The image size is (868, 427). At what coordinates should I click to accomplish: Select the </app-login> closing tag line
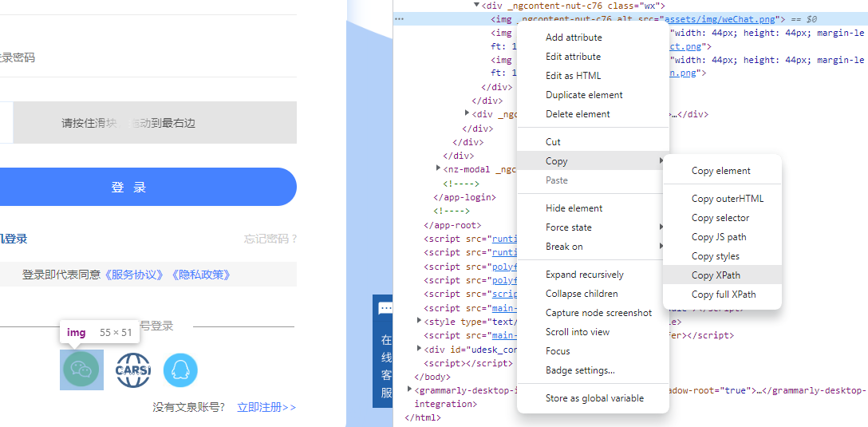pos(464,197)
